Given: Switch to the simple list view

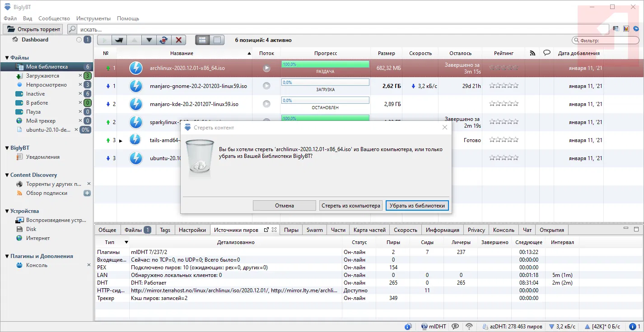Looking at the screenshot, I should pyautogui.click(x=217, y=40).
